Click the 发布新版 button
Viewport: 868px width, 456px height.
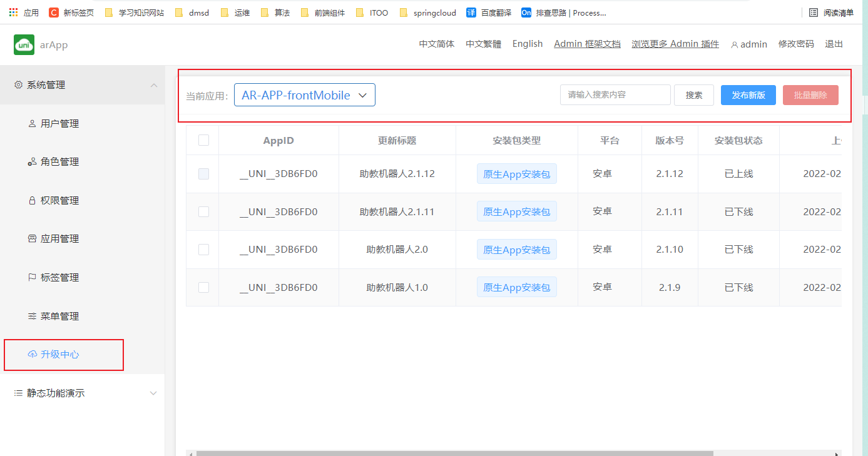(x=748, y=95)
